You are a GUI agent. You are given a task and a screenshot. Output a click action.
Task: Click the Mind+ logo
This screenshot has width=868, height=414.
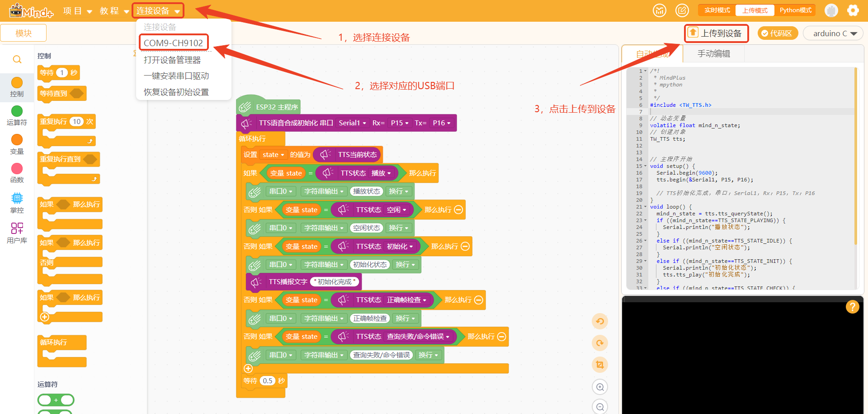point(31,10)
